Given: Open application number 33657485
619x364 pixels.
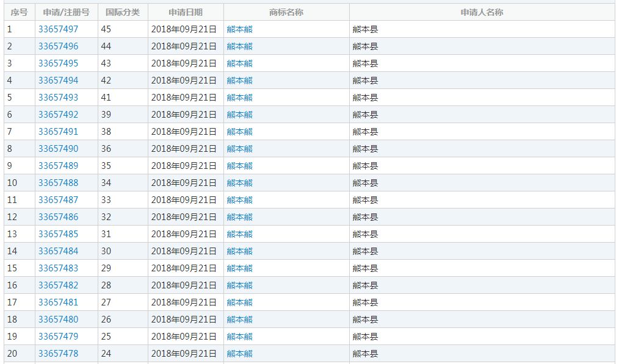Looking at the screenshot, I should [x=58, y=234].
